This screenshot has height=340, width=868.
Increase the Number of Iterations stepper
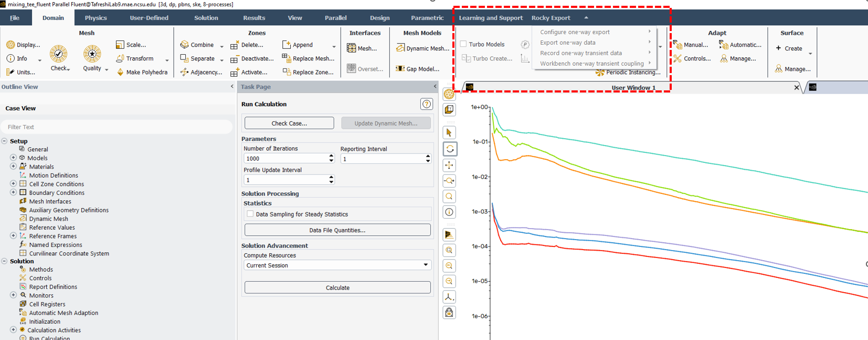[x=331, y=156]
